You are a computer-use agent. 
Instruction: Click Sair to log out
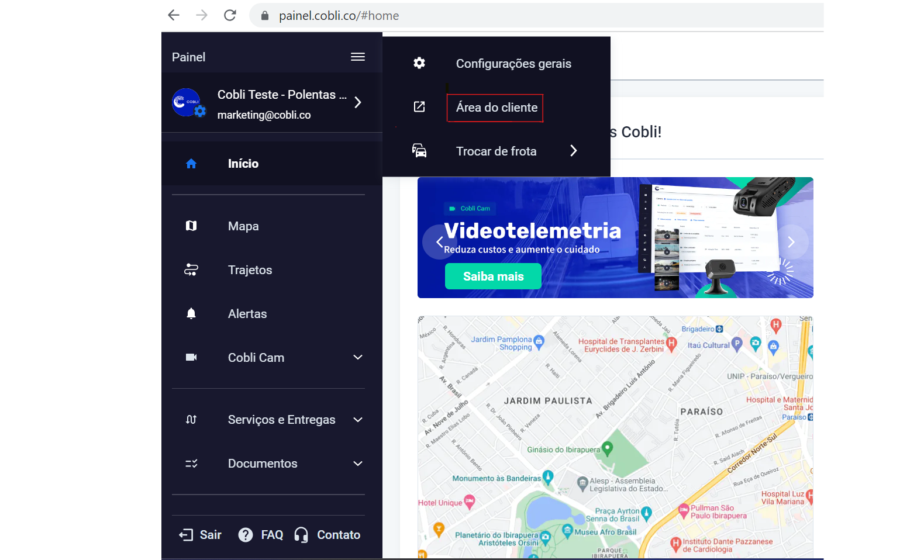tap(201, 535)
